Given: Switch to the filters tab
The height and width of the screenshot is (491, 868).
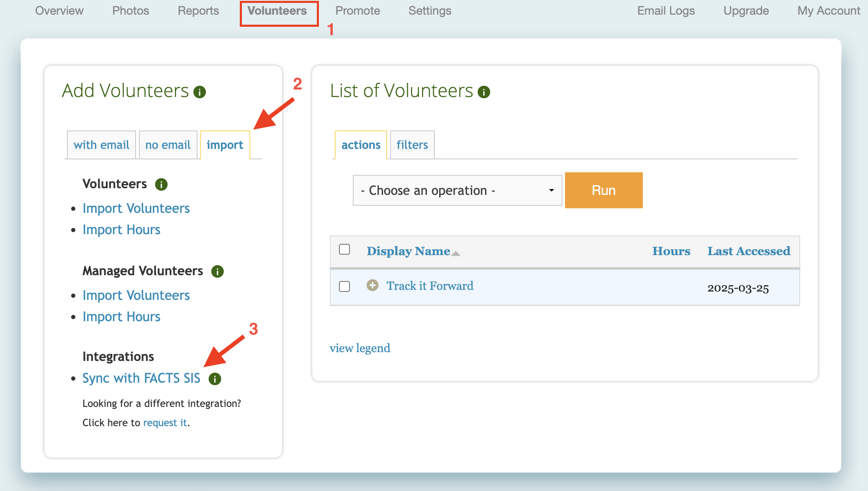Looking at the screenshot, I should [x=412, y=145].
